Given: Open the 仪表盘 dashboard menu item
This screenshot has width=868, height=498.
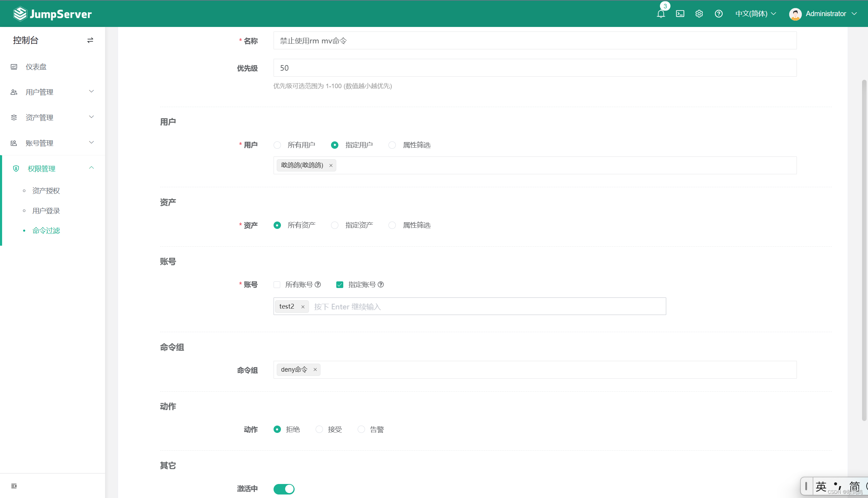Looking at the screenshot, I should 36,67.
